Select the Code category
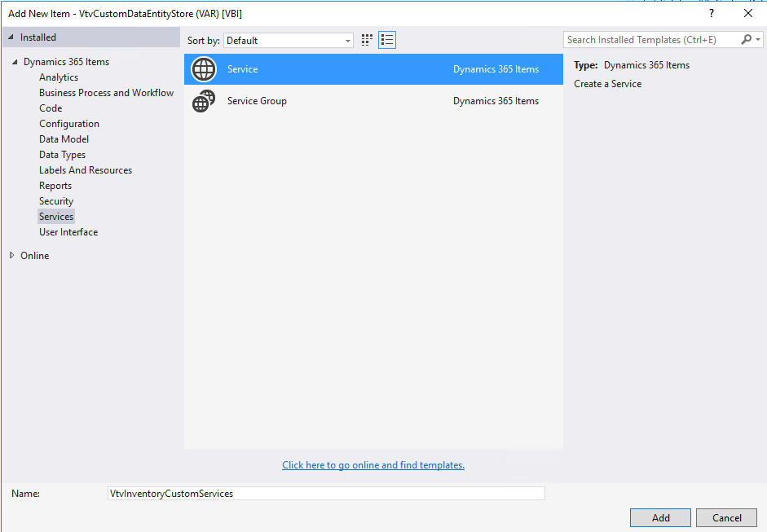The width and height of the screenshot is (767, 532). click(51, 108)
